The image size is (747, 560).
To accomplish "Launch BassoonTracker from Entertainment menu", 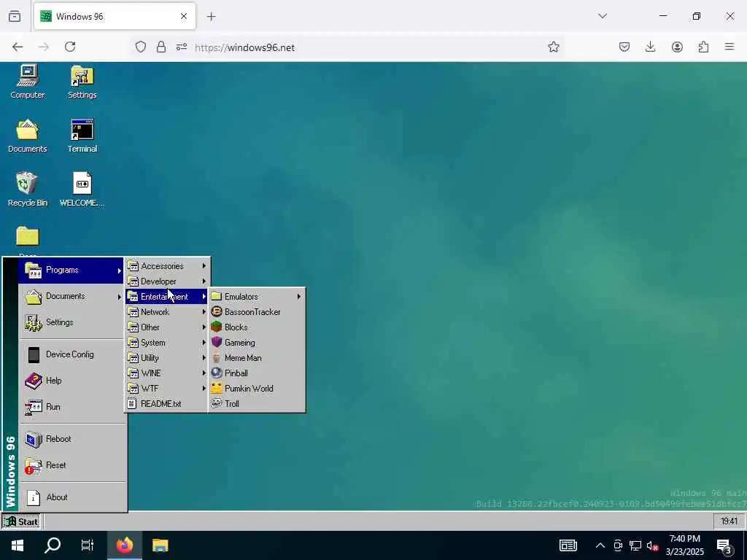I will [257, 312].
